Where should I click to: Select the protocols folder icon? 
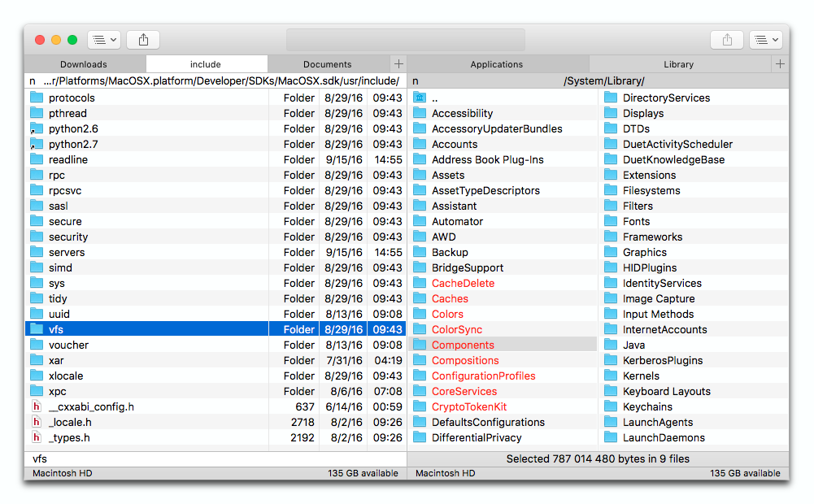click(x=37, y=98)
